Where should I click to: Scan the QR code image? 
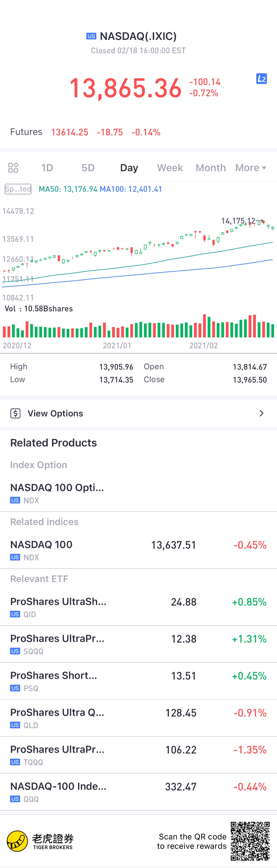pyautogui.click(x=250, y=841)
